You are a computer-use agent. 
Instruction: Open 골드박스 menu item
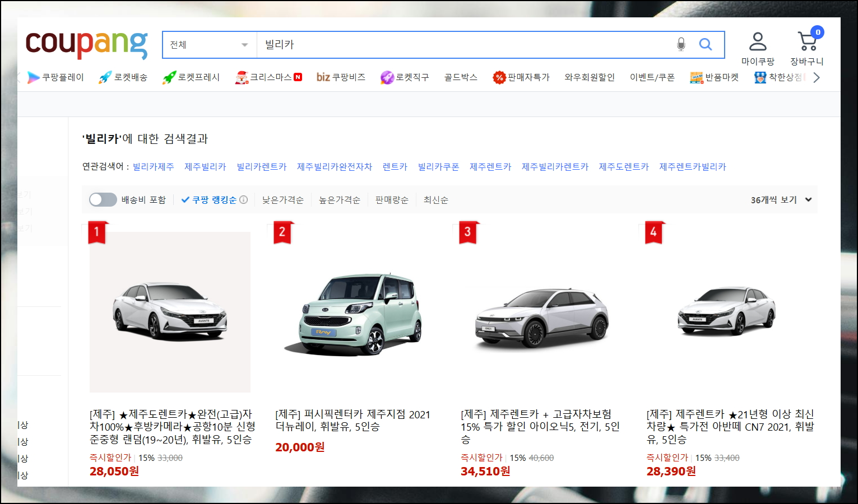461,77
